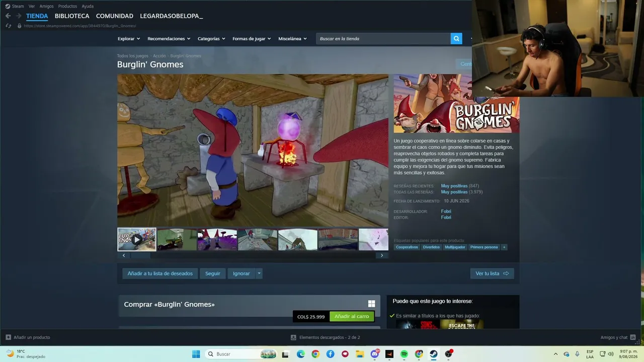The height and width of the screenshot is (362, 644).
Task: Expand the Explorar dropdown
Action: [129, 39]
